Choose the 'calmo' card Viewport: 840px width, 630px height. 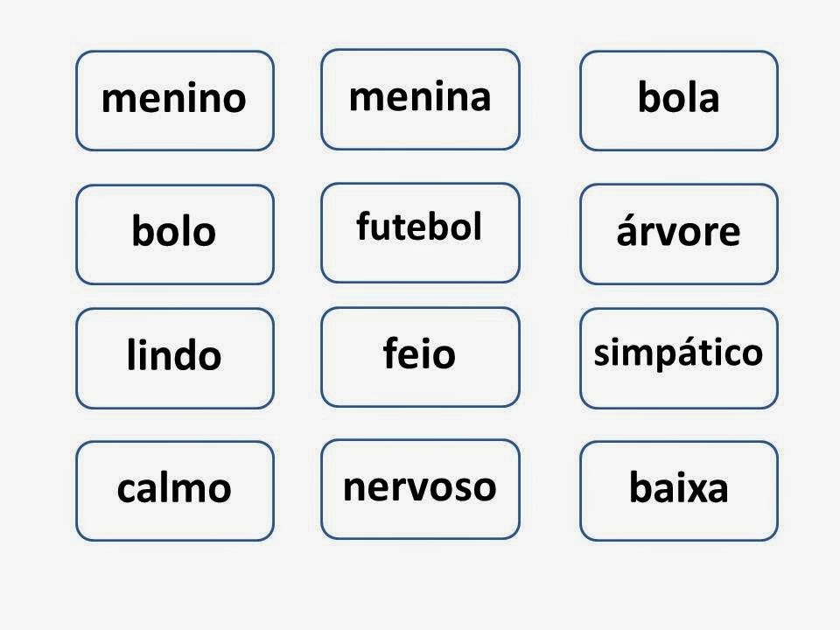175,491
